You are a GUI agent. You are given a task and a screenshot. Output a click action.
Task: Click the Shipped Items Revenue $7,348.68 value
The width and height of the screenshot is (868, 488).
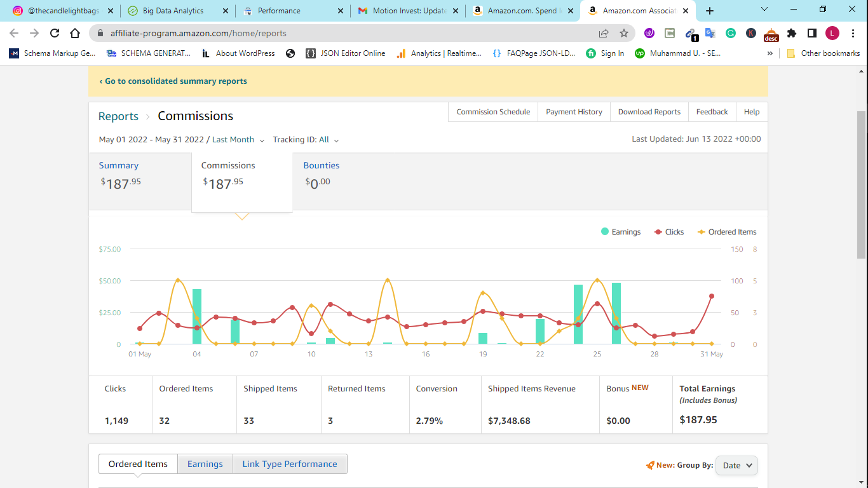coord(509,421)
